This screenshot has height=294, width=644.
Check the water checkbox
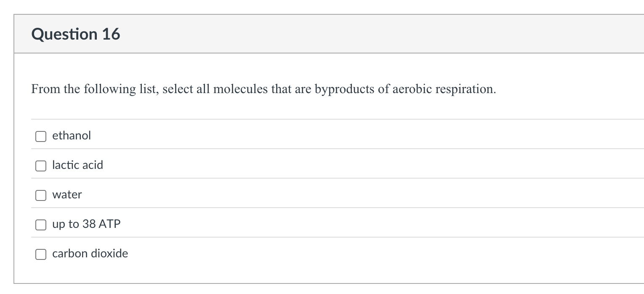(40, 195)
